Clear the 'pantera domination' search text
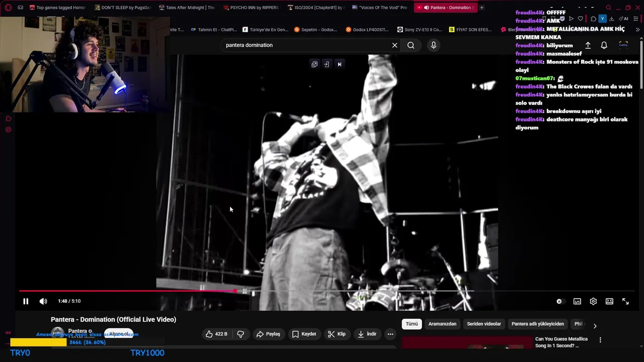The image size is (644, 362). coord(395,45)
